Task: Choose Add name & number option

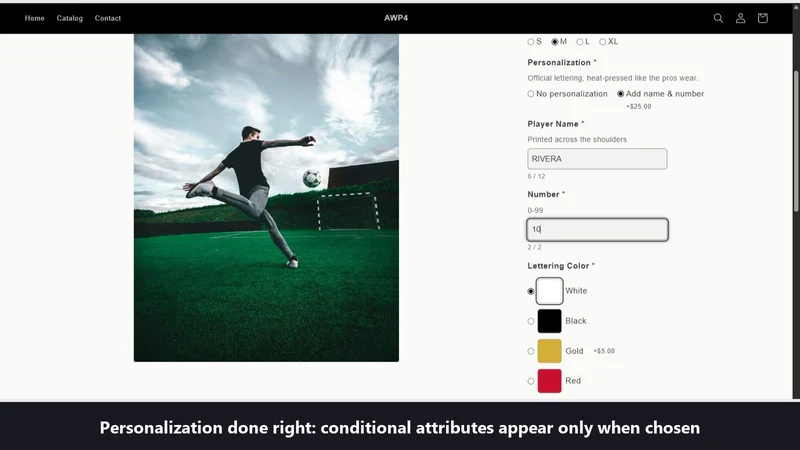Action: pyautogui.click(x=620, y=94)
